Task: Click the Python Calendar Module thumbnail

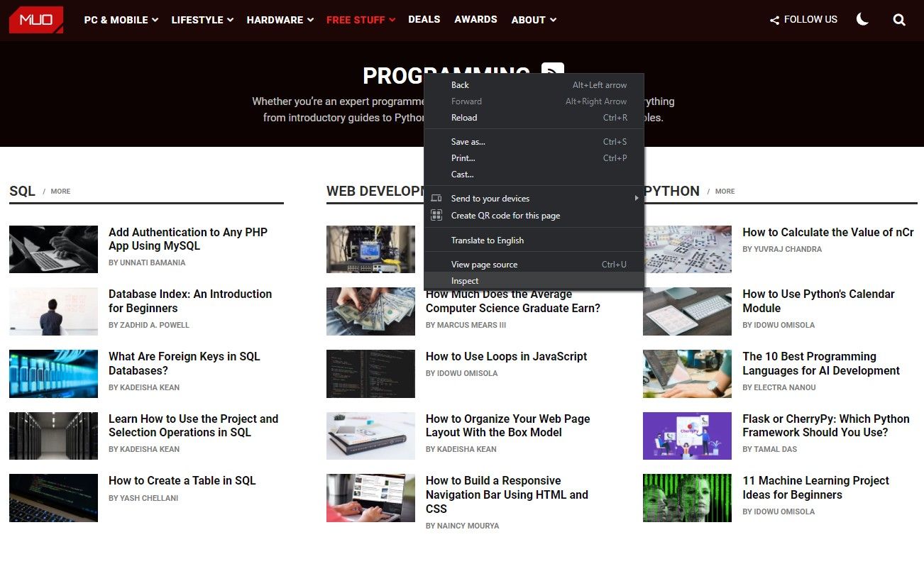Action: (x=687, y=311)
